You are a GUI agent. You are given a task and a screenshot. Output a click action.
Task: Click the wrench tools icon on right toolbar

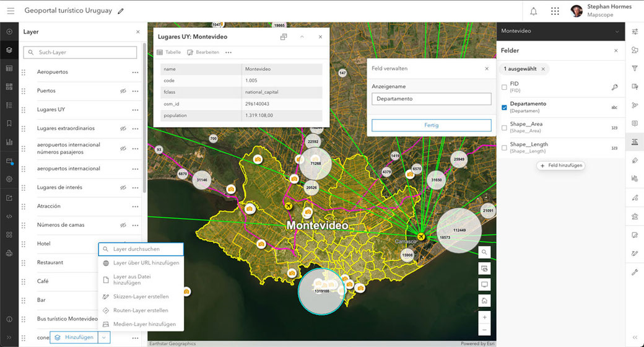635,272
